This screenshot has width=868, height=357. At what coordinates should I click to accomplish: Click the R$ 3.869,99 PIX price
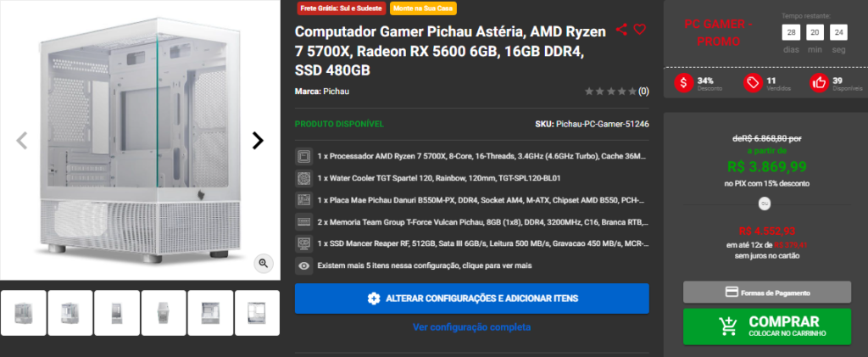[x=766, y=166]
